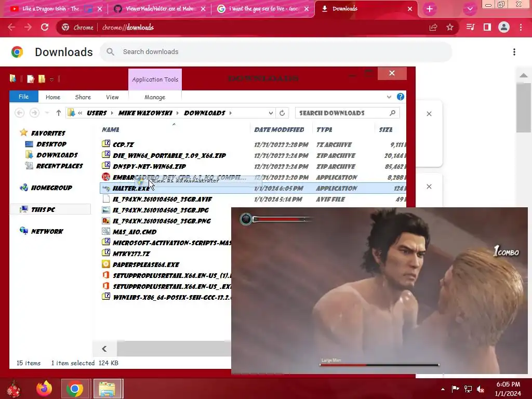Select the MAS_AIO.CMD file
This screenshot has height=399, width=532.
coord(135,232)
